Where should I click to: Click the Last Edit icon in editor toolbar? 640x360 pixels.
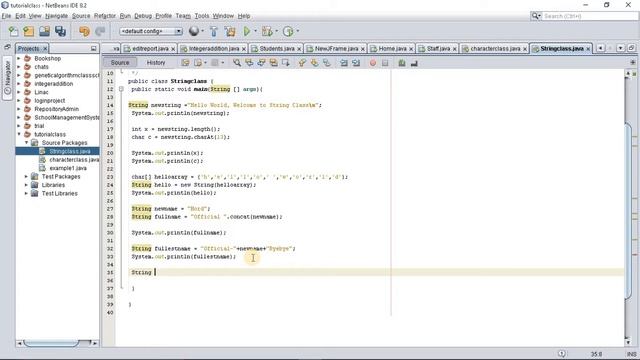(185, 63)
